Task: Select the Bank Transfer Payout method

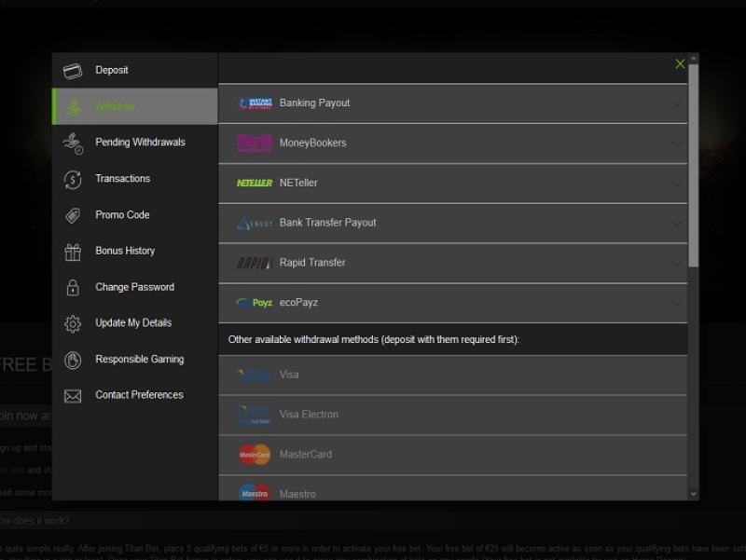Action: [453, 224]
